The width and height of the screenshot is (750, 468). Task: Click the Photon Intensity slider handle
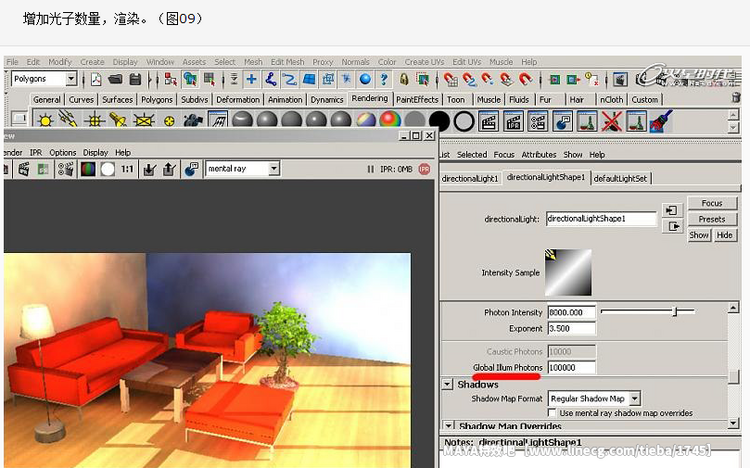pos(675,312)
